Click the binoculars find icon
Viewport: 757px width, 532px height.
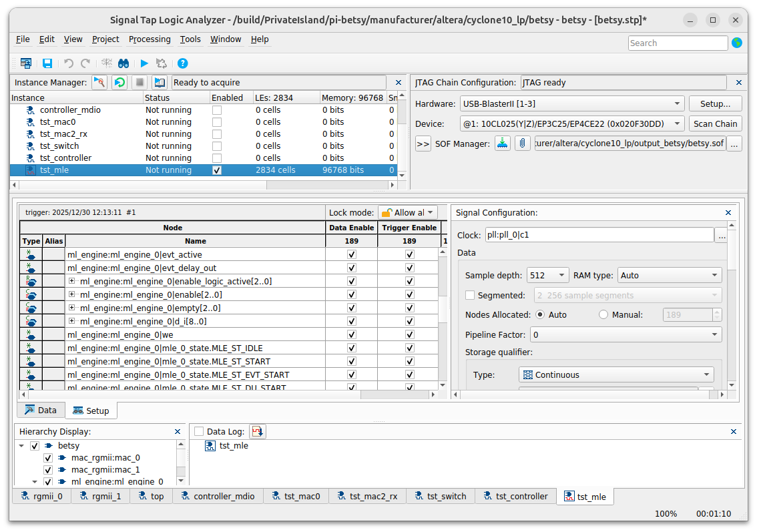tap(123, 63)
